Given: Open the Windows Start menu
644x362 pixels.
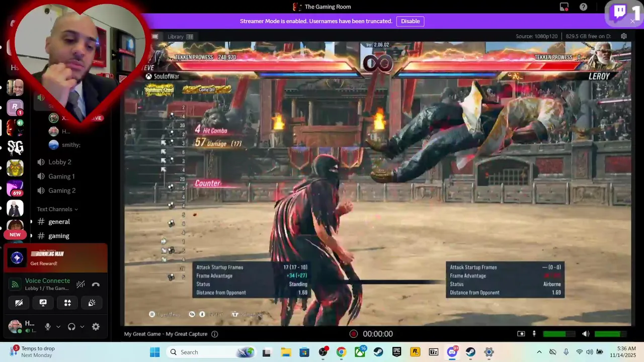Looking at the screenshot, I should pyautogui.click(x=154, y=352).
